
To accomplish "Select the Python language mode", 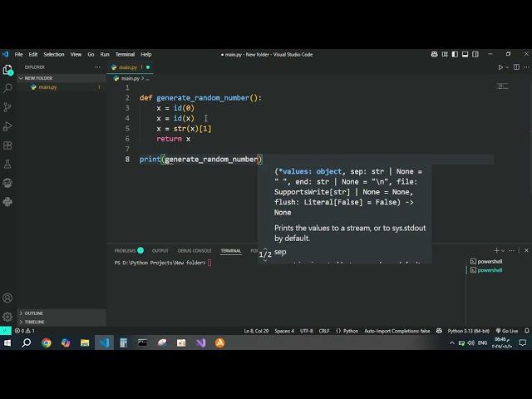I will click(x=347, y=331).
